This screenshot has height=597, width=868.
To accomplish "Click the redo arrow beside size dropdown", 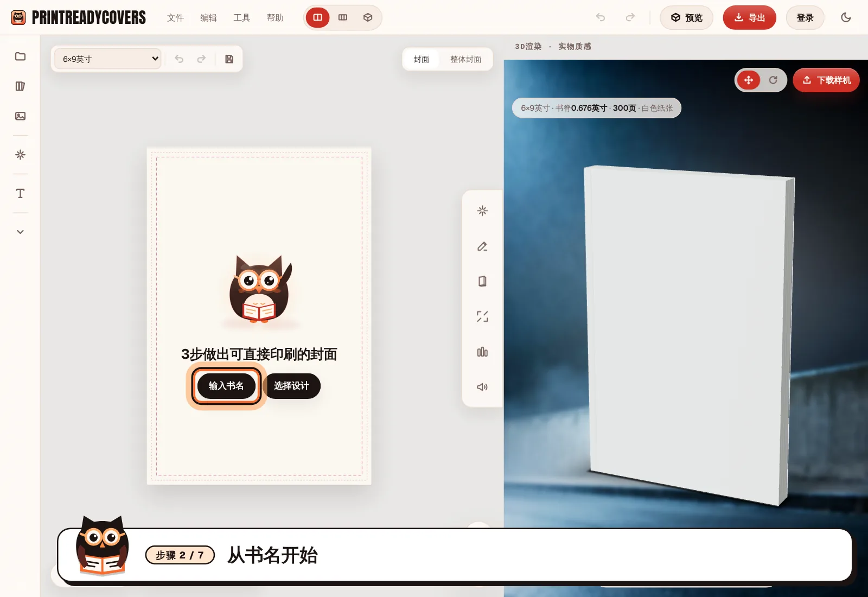I will 201,59.
